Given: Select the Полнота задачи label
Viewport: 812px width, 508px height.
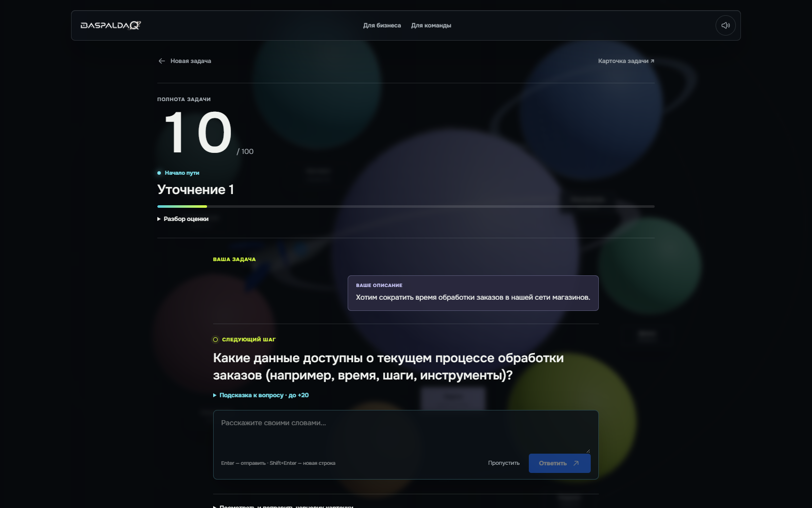Looking at the screenshot, I should (184, 99).
